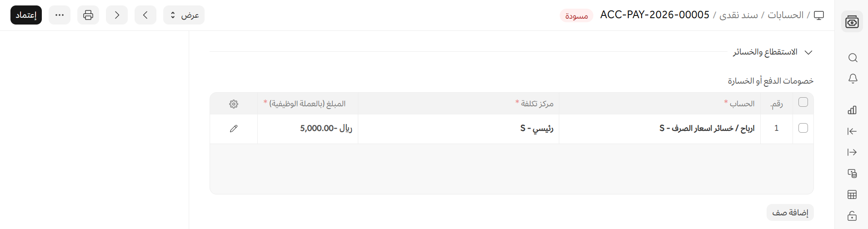This screenshot has width=868, height=229.
Task: Open the three-dots more options menu
Action: 60,15
